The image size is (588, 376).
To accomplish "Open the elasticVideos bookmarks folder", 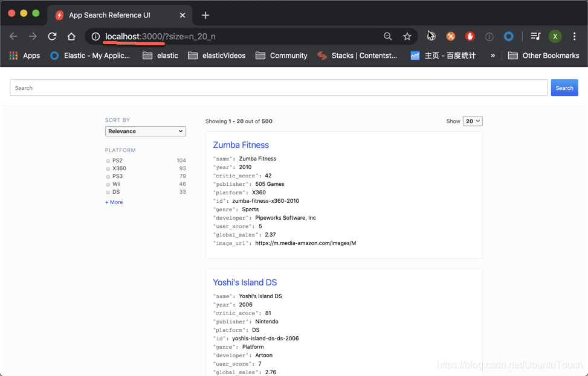I will coord(217,56).
